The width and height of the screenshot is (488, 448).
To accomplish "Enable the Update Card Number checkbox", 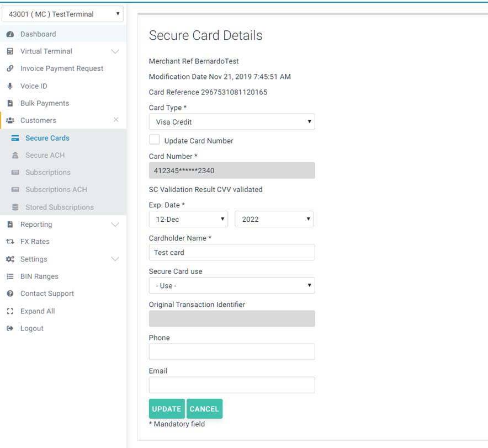I will click(155, 140).
